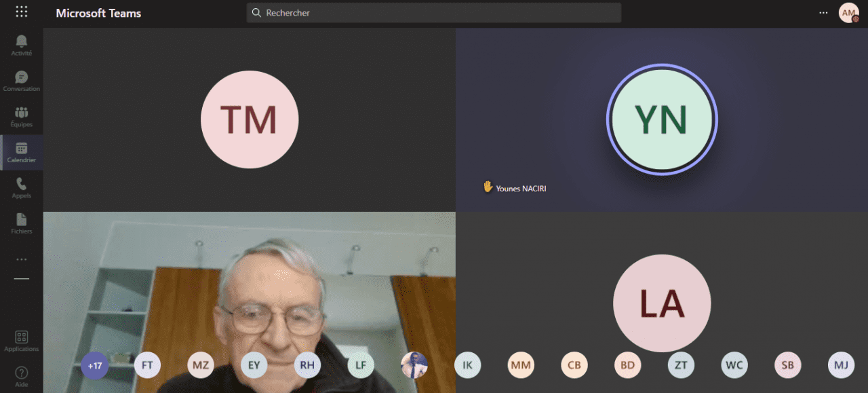Open Fichiers in the sidebar
Screen dimensions: 868x393
click(21, 223)
